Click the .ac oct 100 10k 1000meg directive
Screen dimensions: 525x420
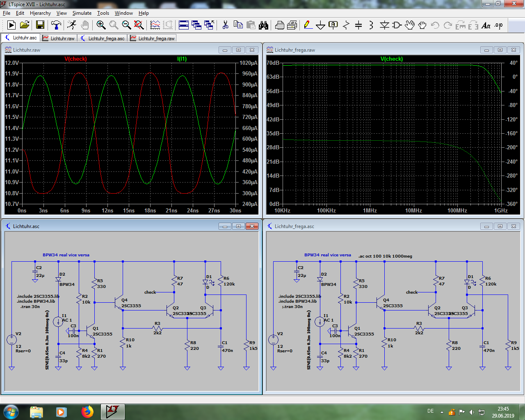(385, 256)
